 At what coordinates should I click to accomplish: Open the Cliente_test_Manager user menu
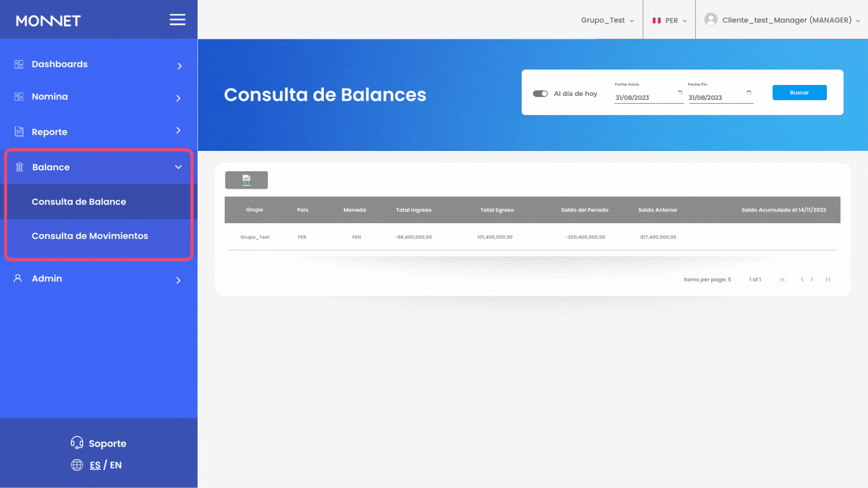coord(782,20)
